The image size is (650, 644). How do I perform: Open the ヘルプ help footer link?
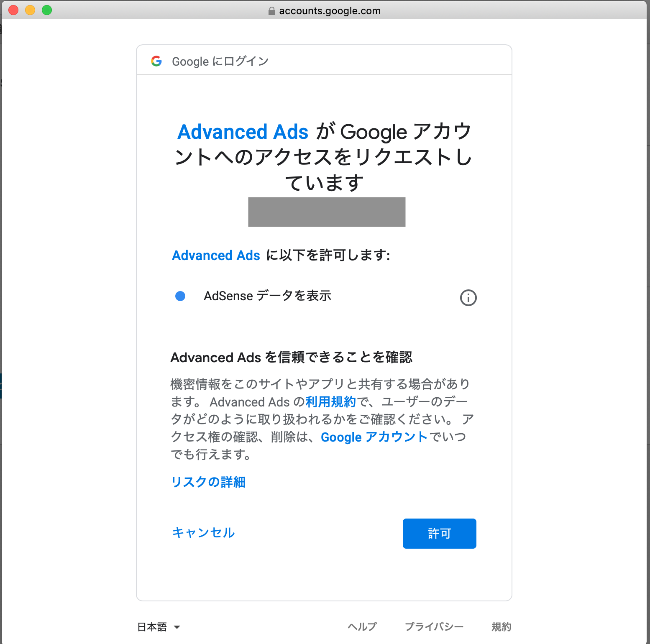point(362,627)
